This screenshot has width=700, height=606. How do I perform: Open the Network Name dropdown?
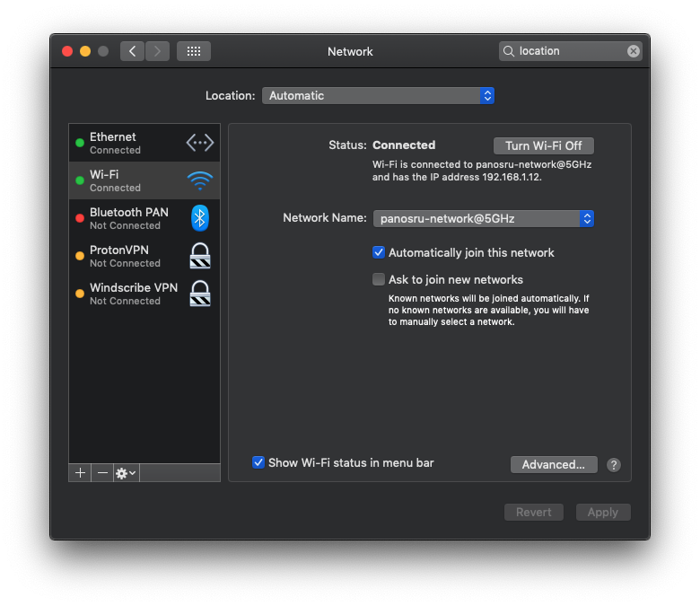click(484, 218)
